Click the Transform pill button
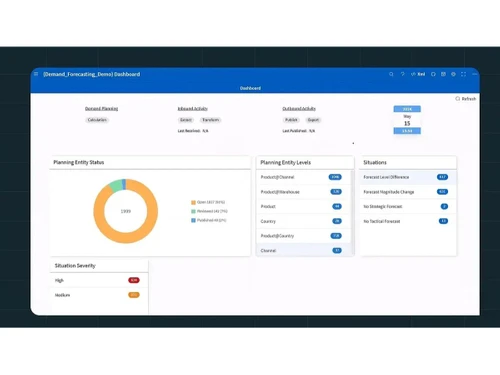Image resolution: width=500 pixels, height=375 pixels. point(210,120)
